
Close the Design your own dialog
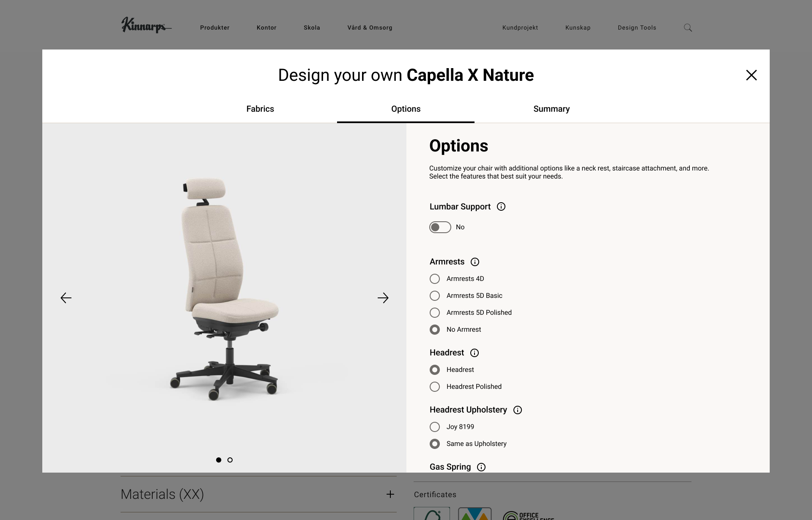tap(752, 75)
